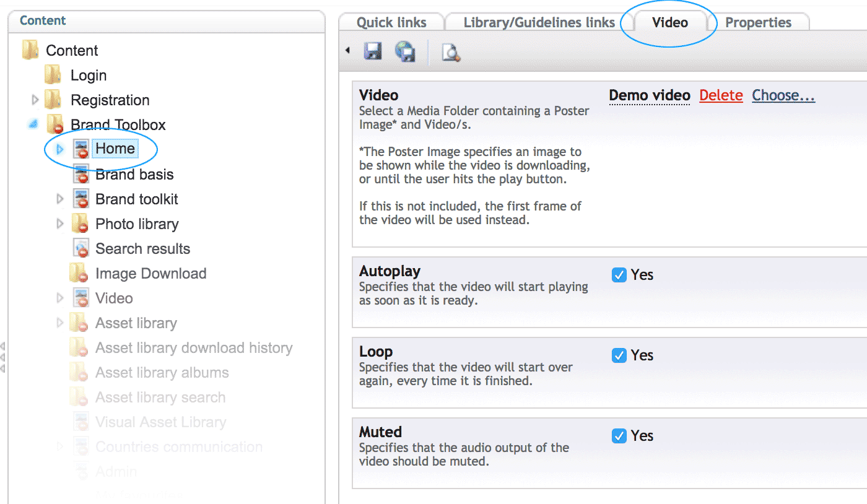Image resolution: width=867 pixels, height=504 pixels.
Task: Collapse the Brand Toolbox tree node
Action: pyautogui.click(x=34, y=124)
